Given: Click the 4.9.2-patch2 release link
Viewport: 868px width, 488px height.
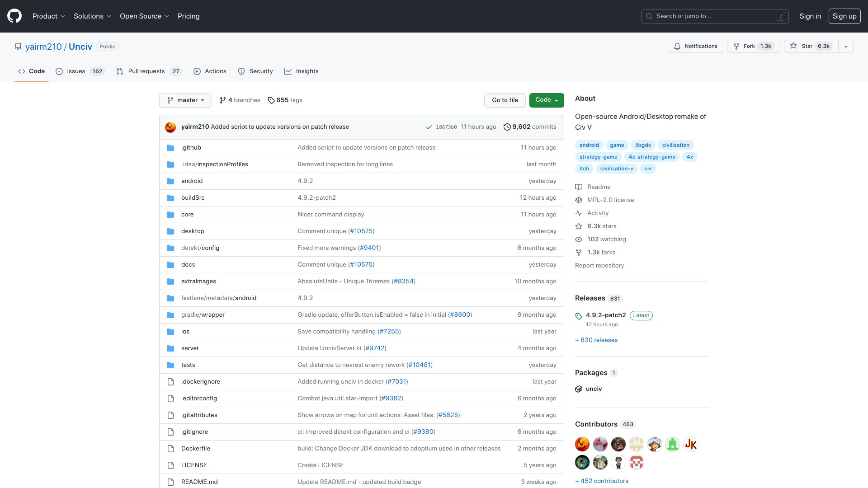Looking at the screenshot, I should (606, 315).
